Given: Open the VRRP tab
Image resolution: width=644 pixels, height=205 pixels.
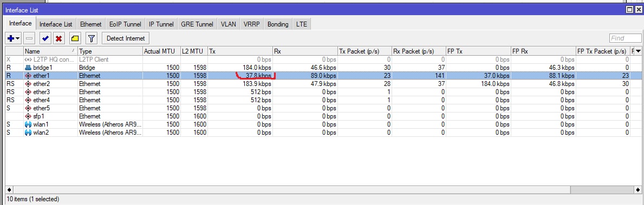Looking at the screenshot, I should (x=251, y=24).
